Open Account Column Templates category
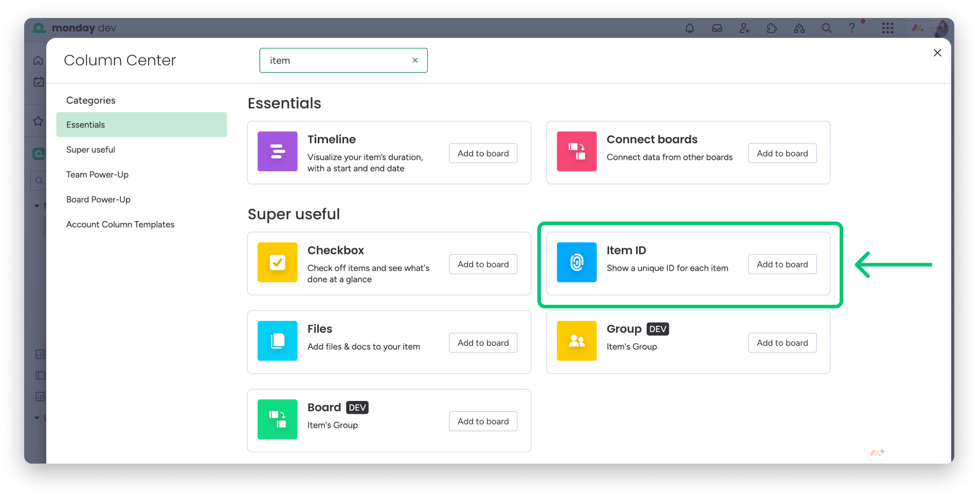The image size is (980, 497). 120,224
